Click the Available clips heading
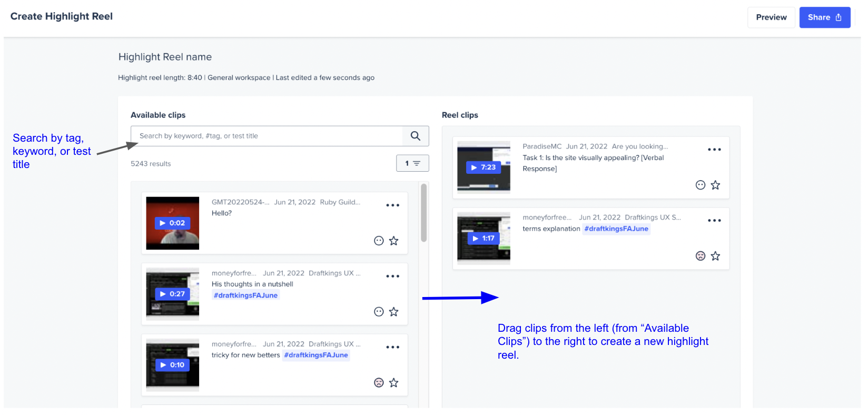The width and height of the screenshot is (868, 415). 158,115
